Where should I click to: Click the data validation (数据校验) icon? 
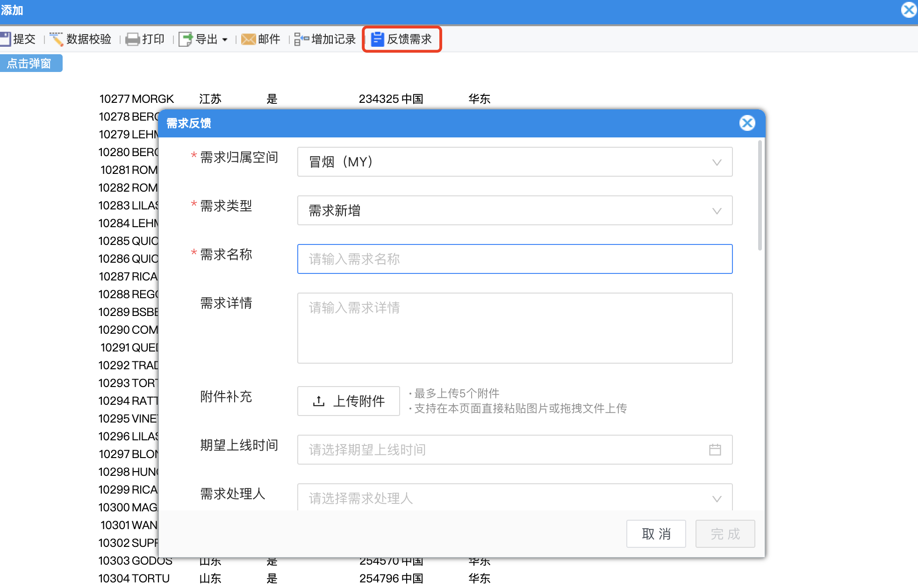(x=57, y=39)
